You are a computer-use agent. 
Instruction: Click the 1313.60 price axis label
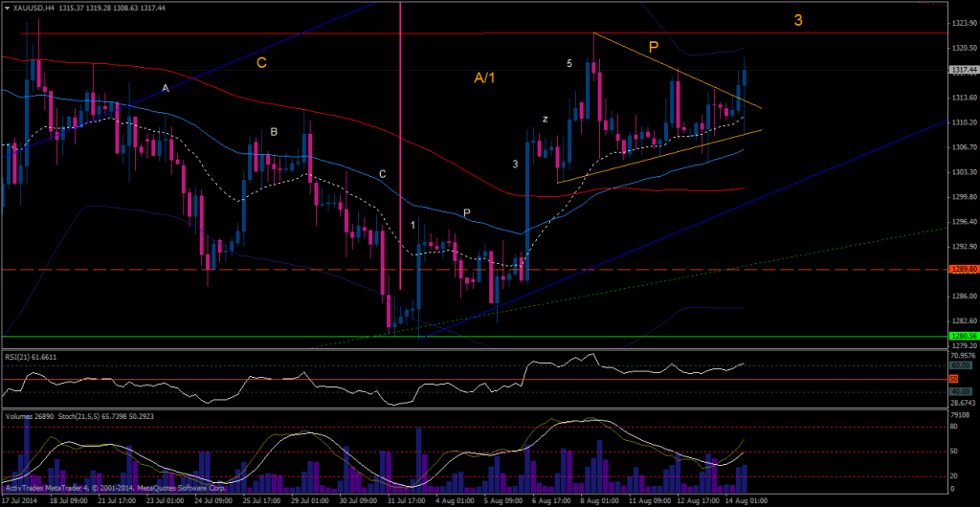click(965, 98)
